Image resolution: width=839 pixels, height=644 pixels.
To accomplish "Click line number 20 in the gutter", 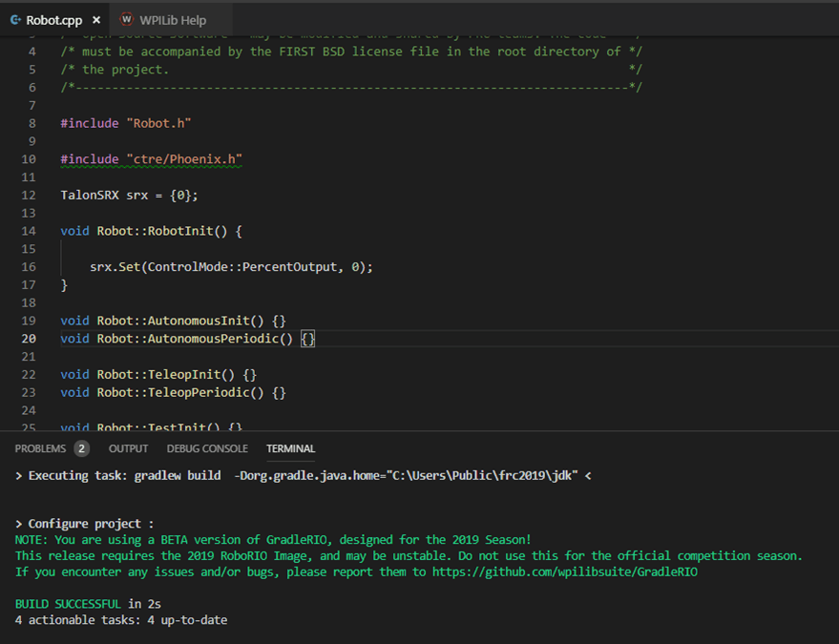I will click(29, 339).
